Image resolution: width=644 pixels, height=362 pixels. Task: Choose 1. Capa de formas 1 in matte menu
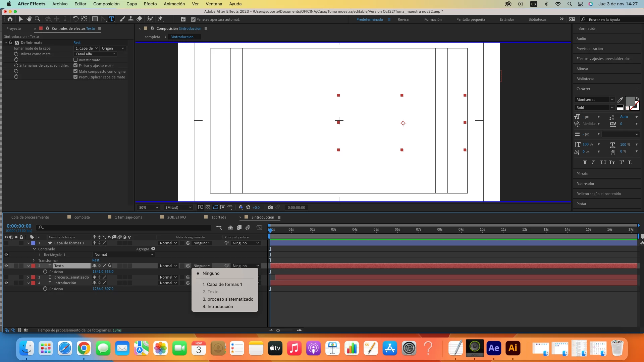coord(222,284)
